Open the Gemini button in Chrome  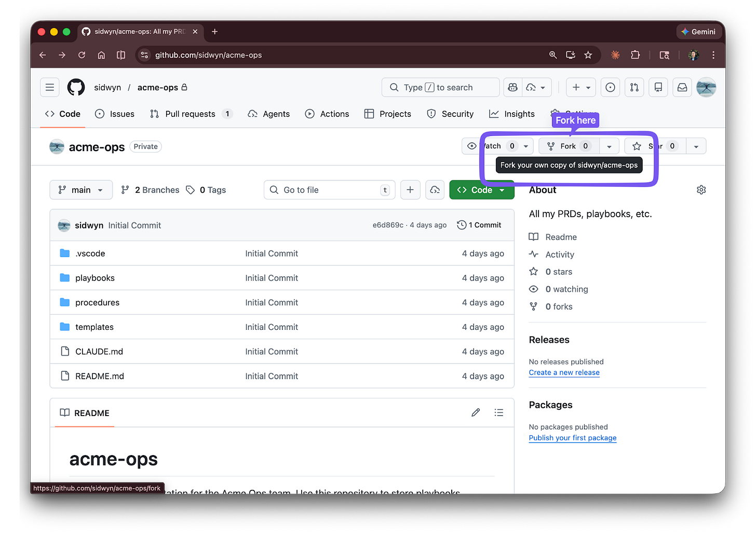click(x=698, y=32)
